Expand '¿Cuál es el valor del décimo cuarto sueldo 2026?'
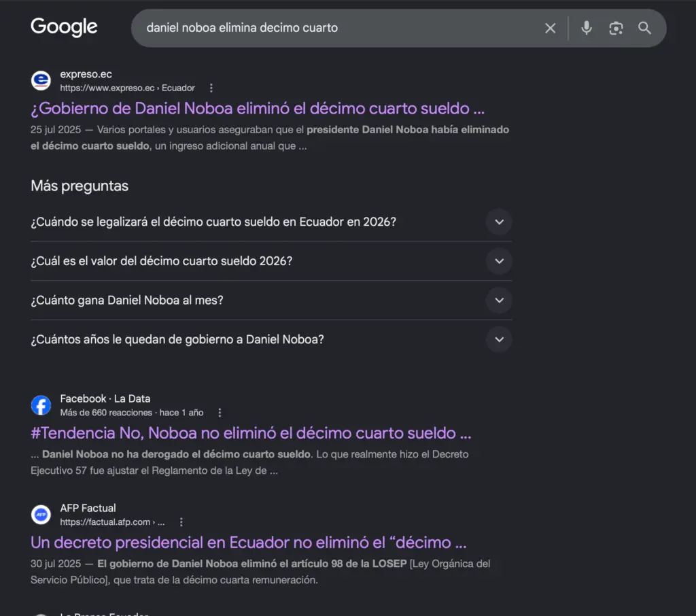This screenshot has width=696, height=616. click(x=499, y=260)
